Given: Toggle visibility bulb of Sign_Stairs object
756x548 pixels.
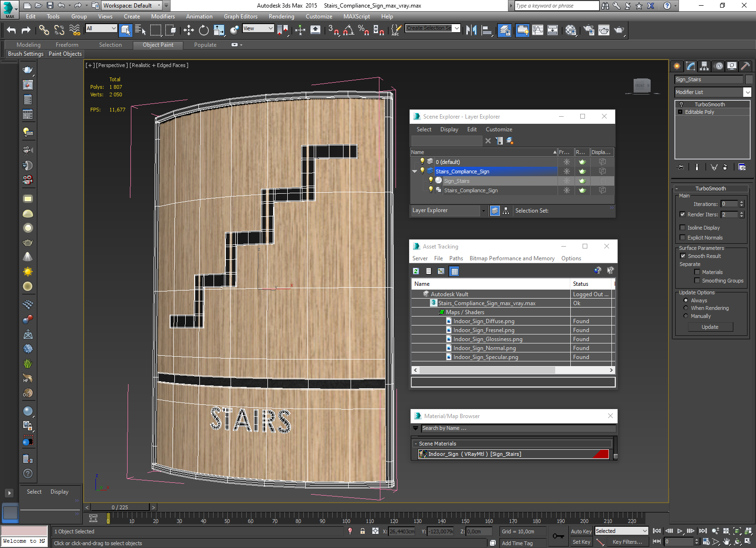Looking at the screenshot, I should click(431, 180).
